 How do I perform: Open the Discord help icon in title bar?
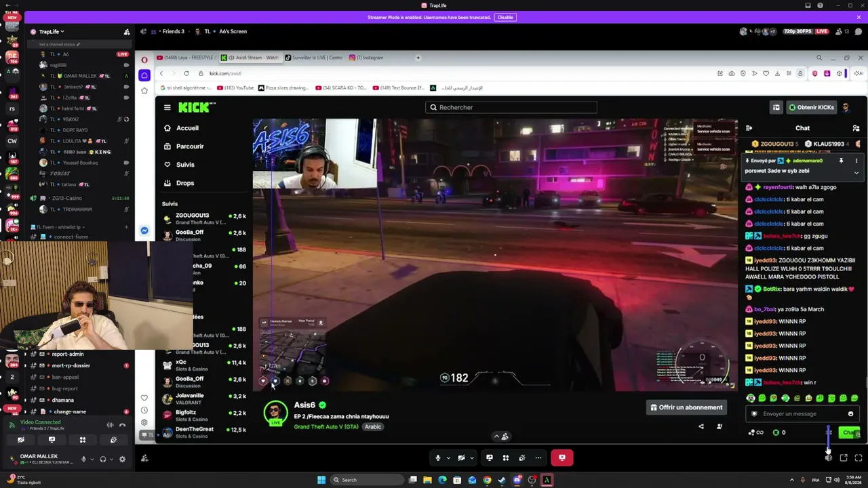[820, 5]
